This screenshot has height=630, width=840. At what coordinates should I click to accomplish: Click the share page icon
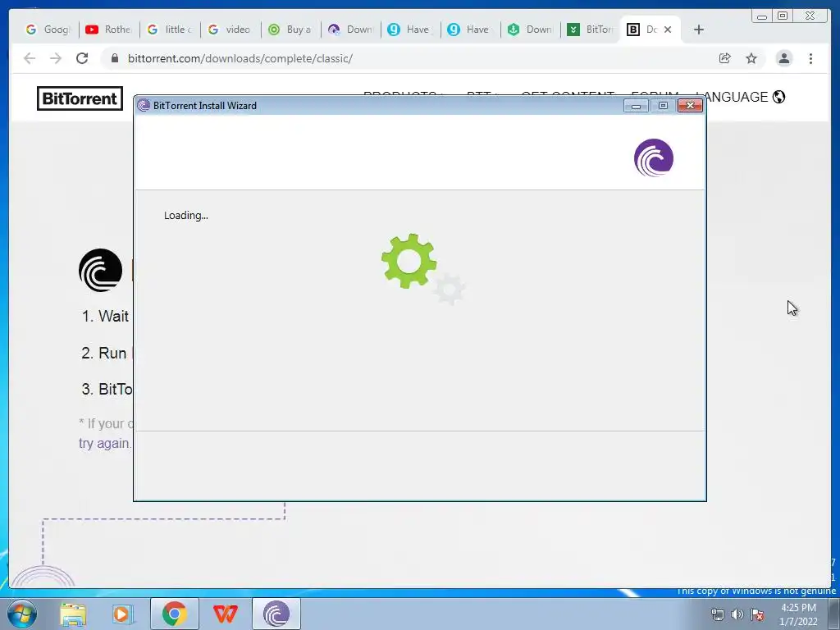pos(725,58)
